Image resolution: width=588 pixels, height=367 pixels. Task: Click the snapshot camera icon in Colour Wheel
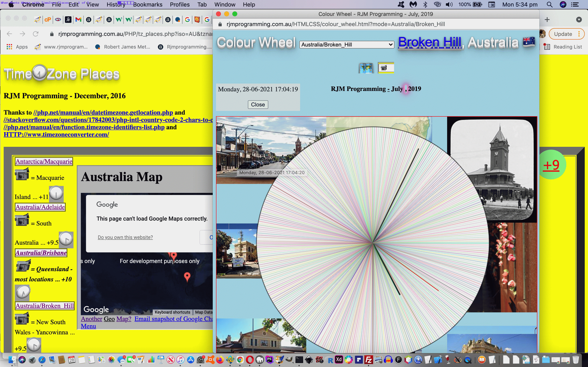coord(386,68)
